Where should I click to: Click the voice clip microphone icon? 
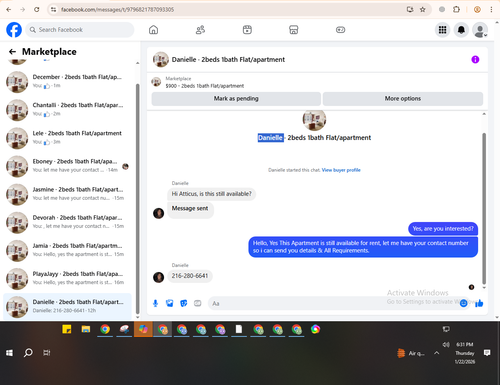coord(155,303)
